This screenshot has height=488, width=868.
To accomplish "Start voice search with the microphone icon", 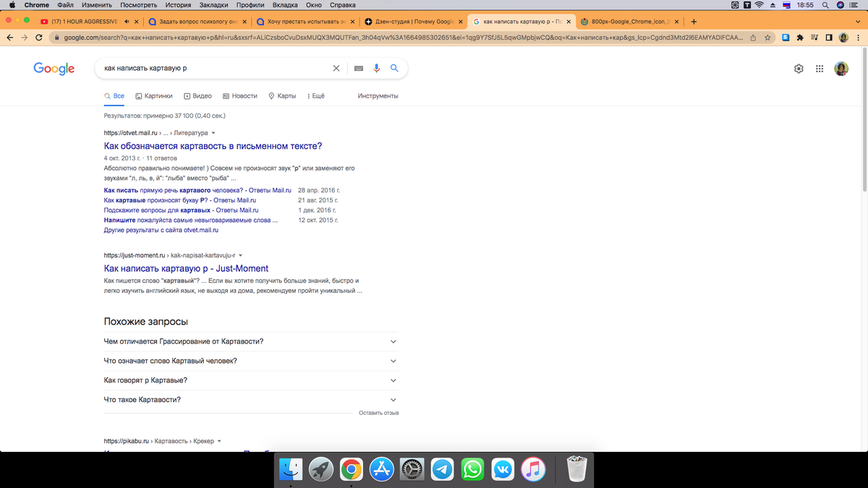I will (x=376, y=69).
